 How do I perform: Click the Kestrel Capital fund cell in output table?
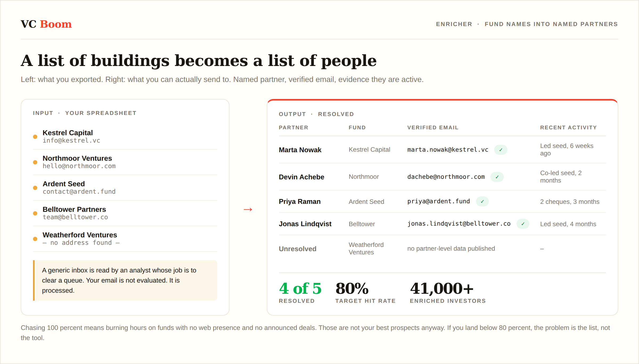coord(369,150)
